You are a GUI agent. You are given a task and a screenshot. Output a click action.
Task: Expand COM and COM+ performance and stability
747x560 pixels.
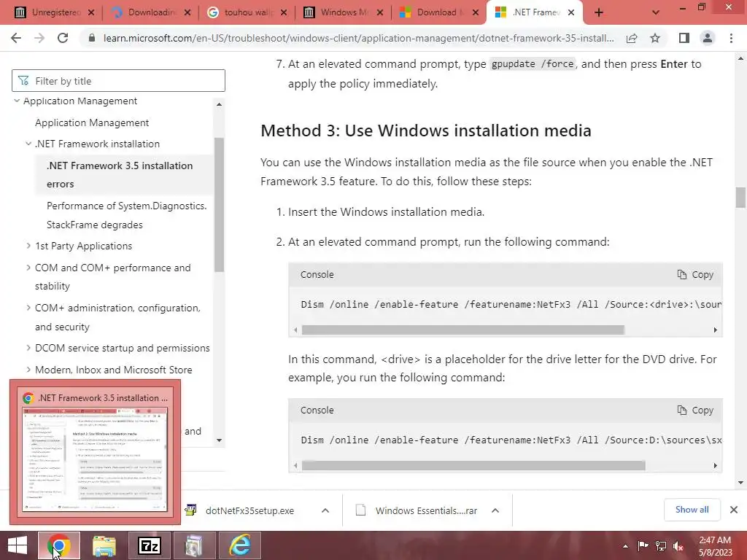tap(28, 268)
